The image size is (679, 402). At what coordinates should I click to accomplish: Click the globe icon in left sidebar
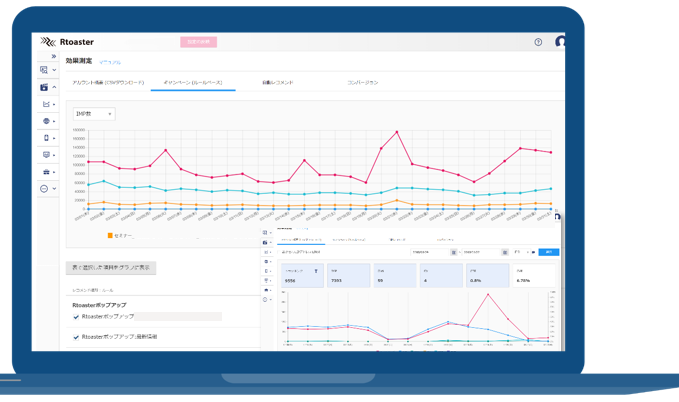46,121
